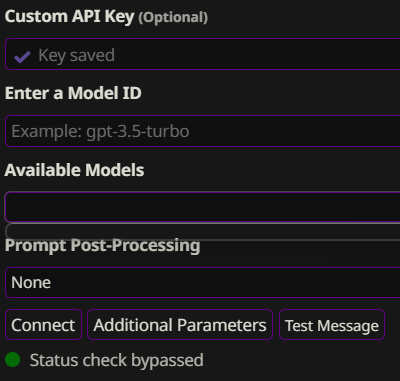Click the purple checkmark key-saved icon

[22, 57]
